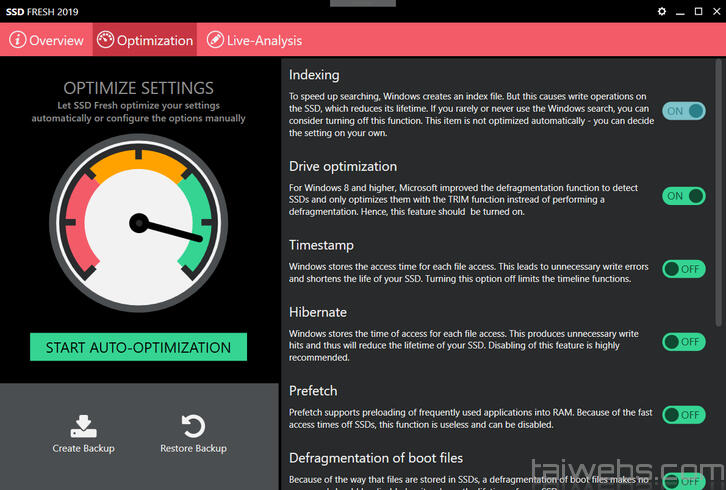726x490 pixels.
Task: Start the auto-optimization
Action: (138, 347)
